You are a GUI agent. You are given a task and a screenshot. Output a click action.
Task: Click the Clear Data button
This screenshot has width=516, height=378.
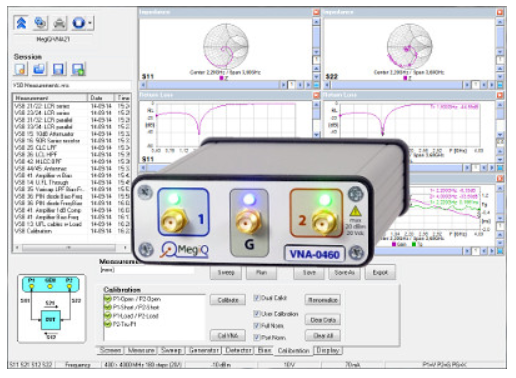tap(323, 320)
